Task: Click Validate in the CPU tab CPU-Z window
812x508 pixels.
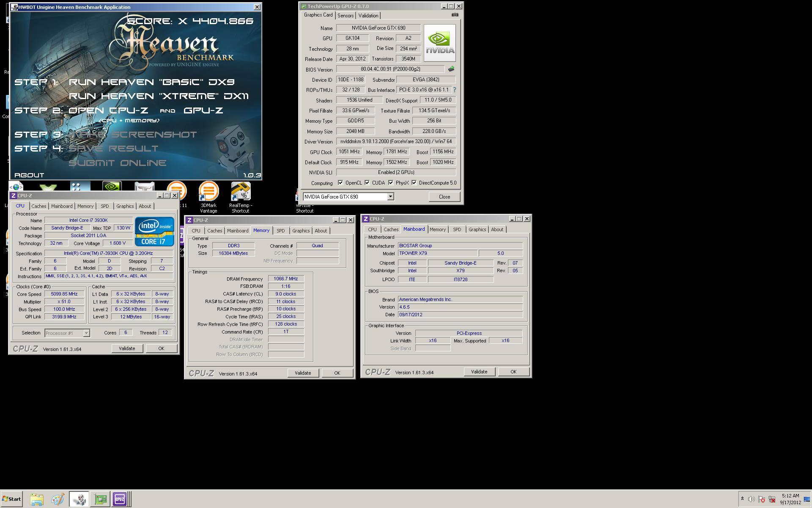Action: point(127,348)
